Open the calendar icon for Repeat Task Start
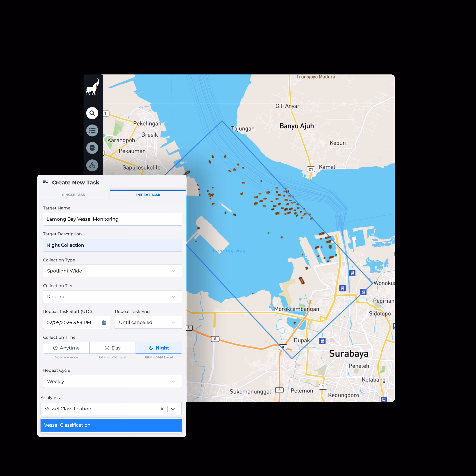The image size is (476, 476). click(x=104, y=322)
